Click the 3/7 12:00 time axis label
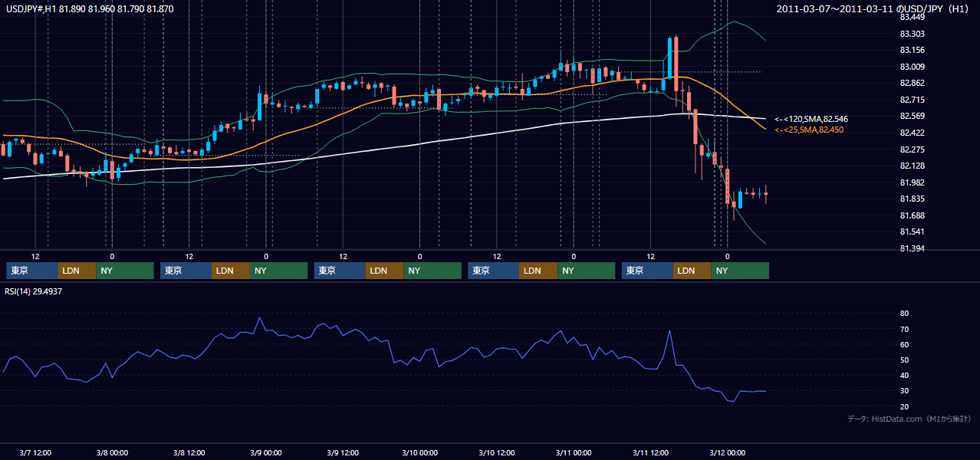The width and height of the screenshot is (980, 460). pos(35,452)
